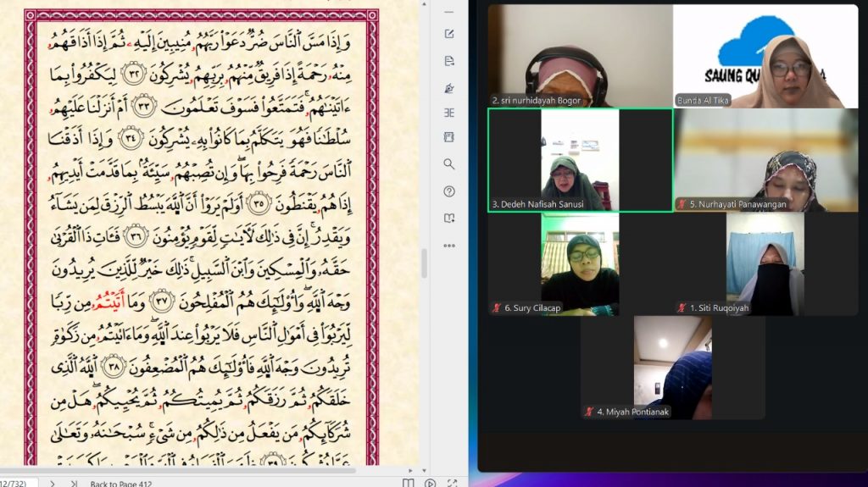Click the add bookmark icon in sidebar
Screen dimensions: 868x487
[x=449, y=218]
